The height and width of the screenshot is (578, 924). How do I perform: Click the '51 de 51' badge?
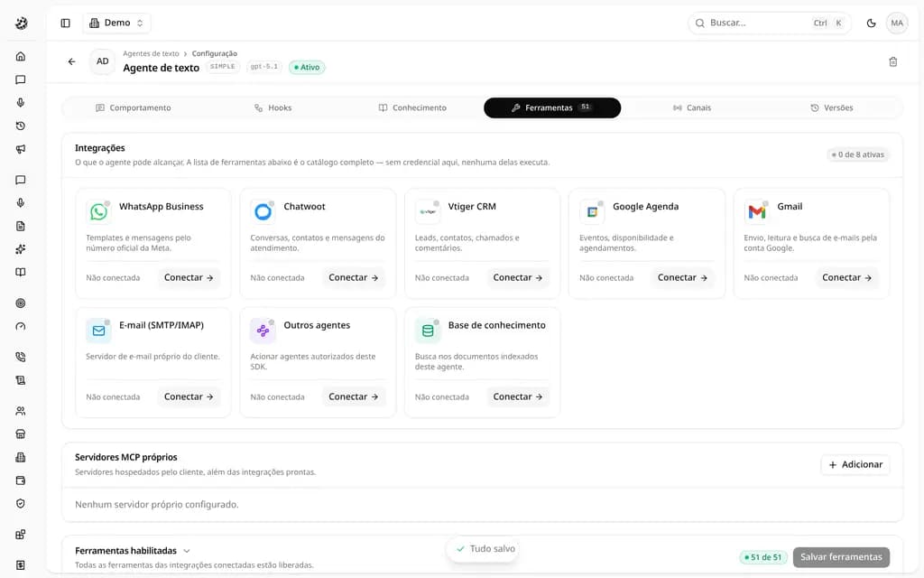pos(763,557)
